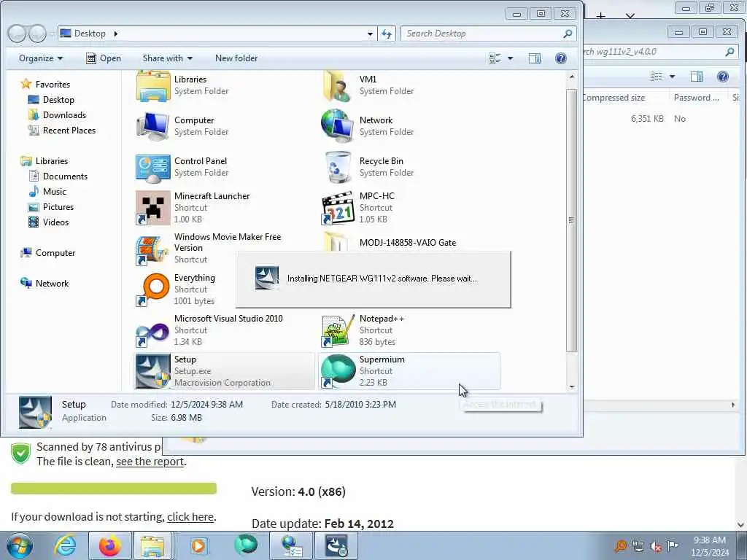Select the Minecraft Launcher shortcut icon
Viewport: 747px width, 560px height.
coord(153,208)
